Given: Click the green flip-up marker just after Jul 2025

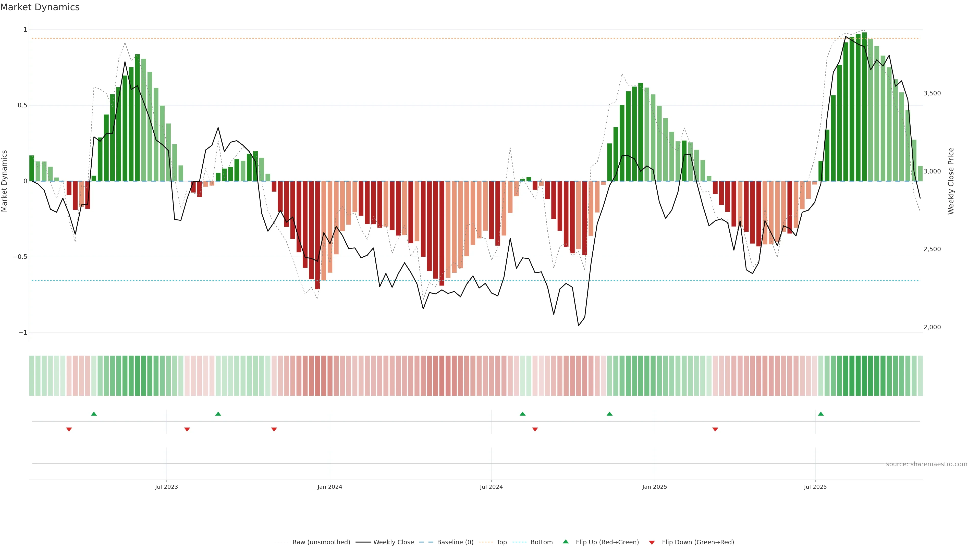Looking at the screenshot, I should pos(820,414).
